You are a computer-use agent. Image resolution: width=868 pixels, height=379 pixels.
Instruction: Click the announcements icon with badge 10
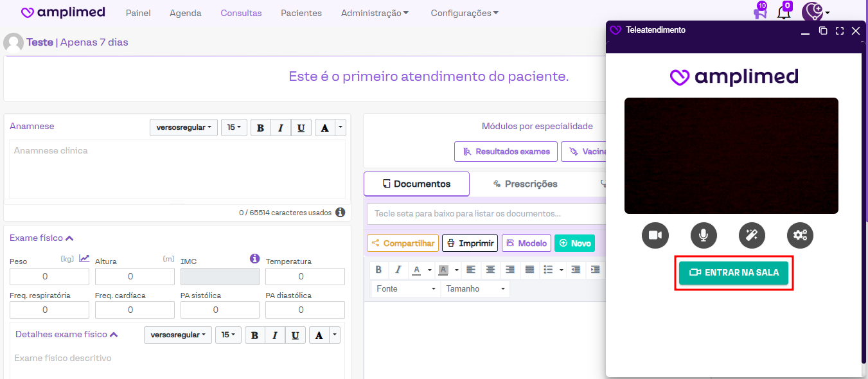(760, 12)
